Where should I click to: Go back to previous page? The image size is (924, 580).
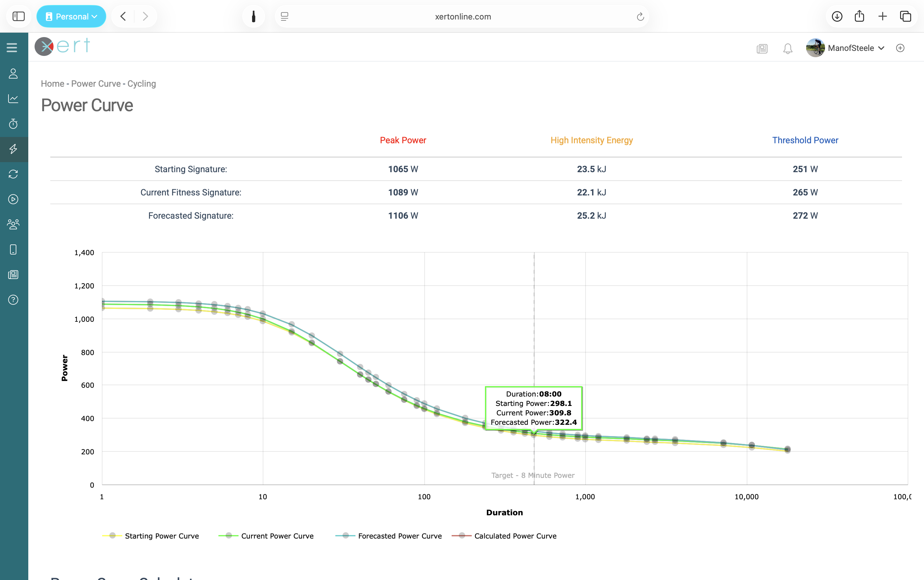tap(123, 16)
